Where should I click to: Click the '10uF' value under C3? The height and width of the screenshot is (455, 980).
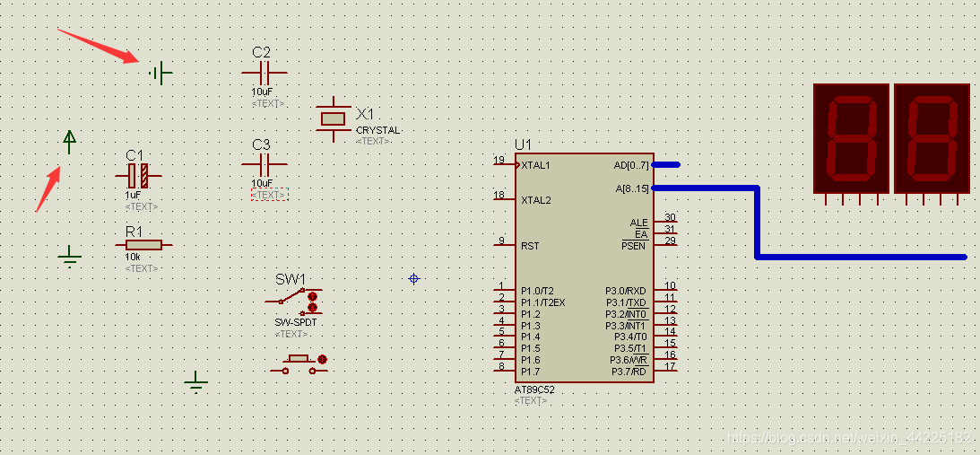pyautogui.click(x=262, y=183)
